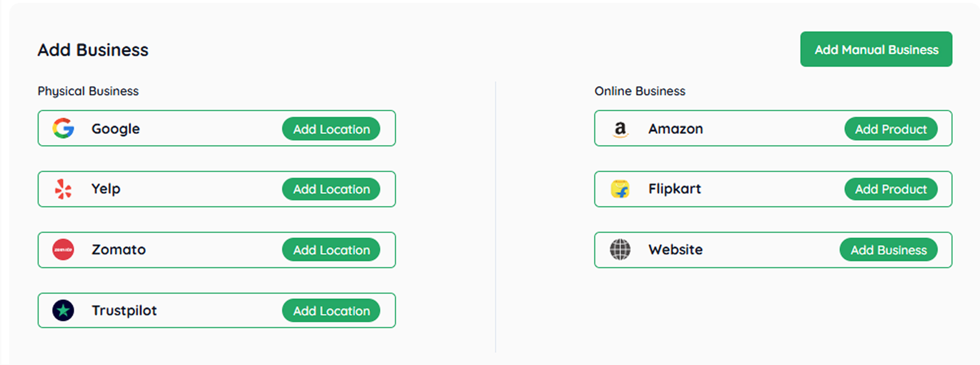This screenshot has width=980, height=365.
Task: Click the Yelp burst logo icon
Action: (63, 189)
